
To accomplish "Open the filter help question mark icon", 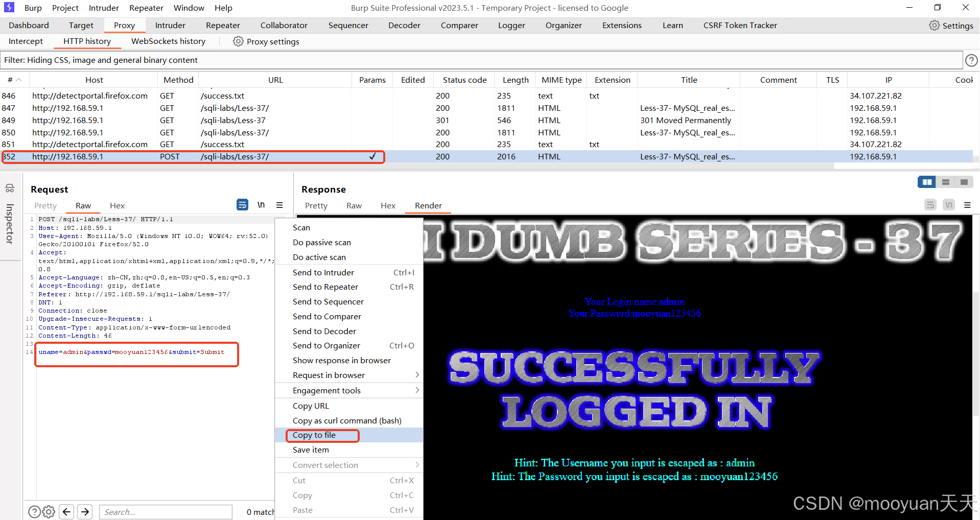I will 971,60.
